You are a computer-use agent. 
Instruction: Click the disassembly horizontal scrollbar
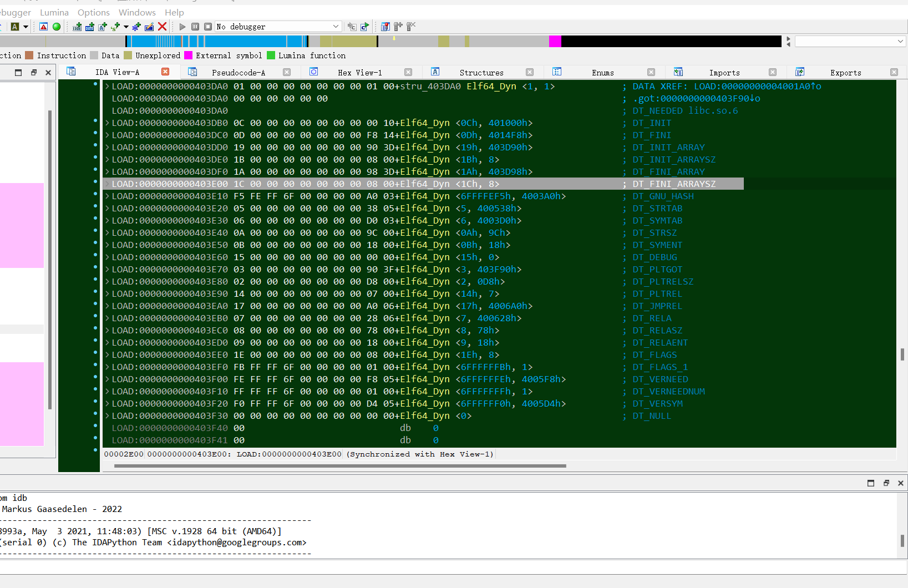coord(340,466)
